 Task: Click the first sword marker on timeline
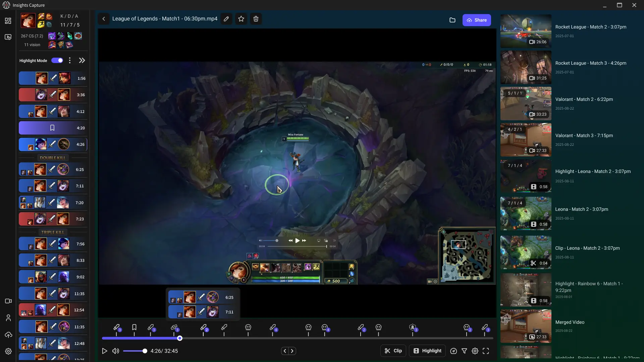pyautogui.click(x=117, y=327)
